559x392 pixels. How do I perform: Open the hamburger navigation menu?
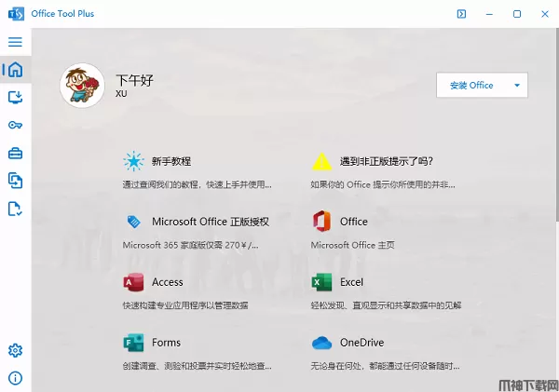(15, 42)
